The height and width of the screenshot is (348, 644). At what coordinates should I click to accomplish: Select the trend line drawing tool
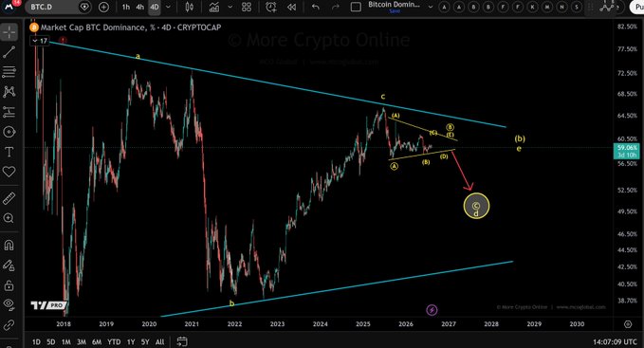9,52
